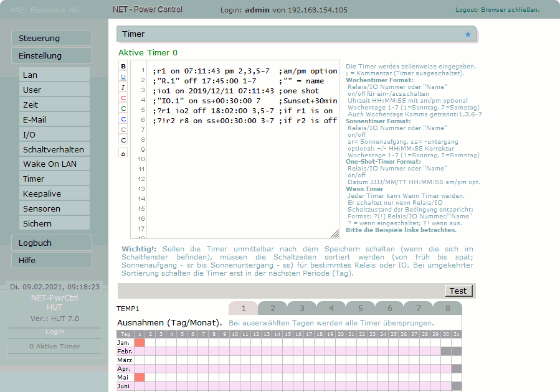
Task: Switch to timer tab 8
Action: tap(447, 308)
